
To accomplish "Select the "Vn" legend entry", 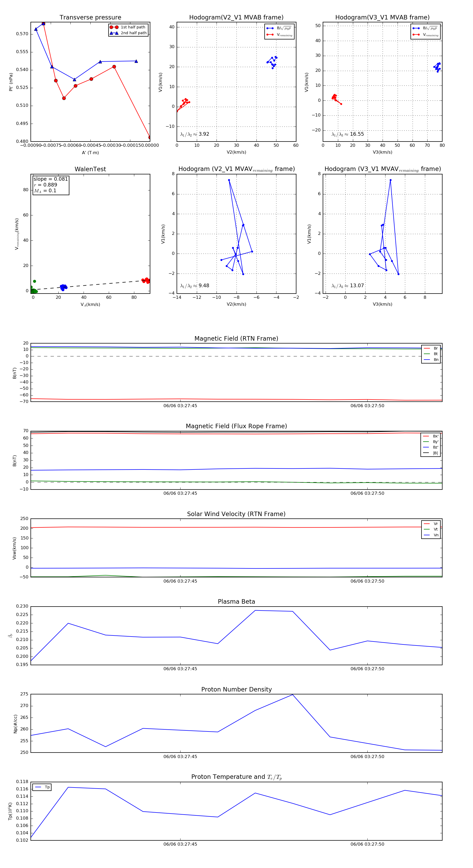I will (431, 535).
